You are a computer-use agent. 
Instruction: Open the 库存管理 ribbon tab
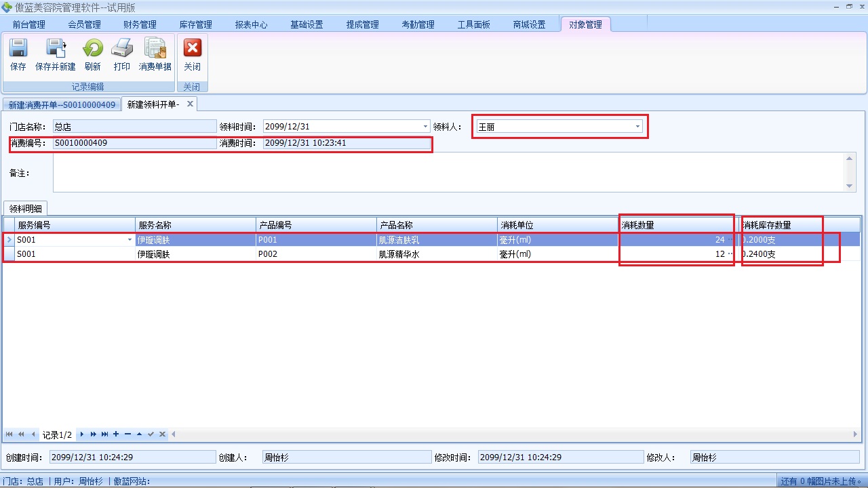195,24
